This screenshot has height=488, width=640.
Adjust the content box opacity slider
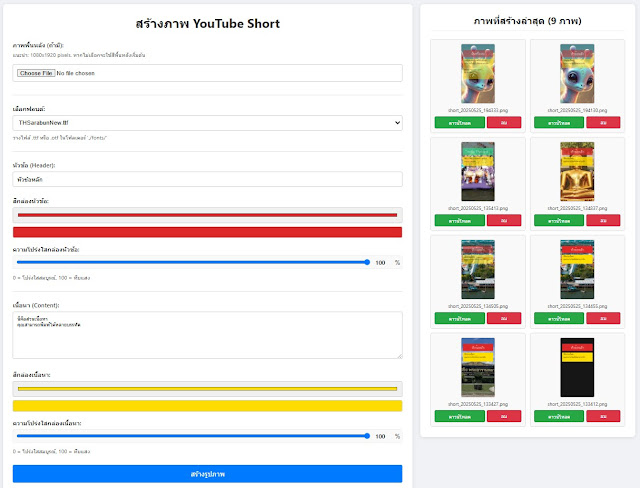tap(192, 435)
